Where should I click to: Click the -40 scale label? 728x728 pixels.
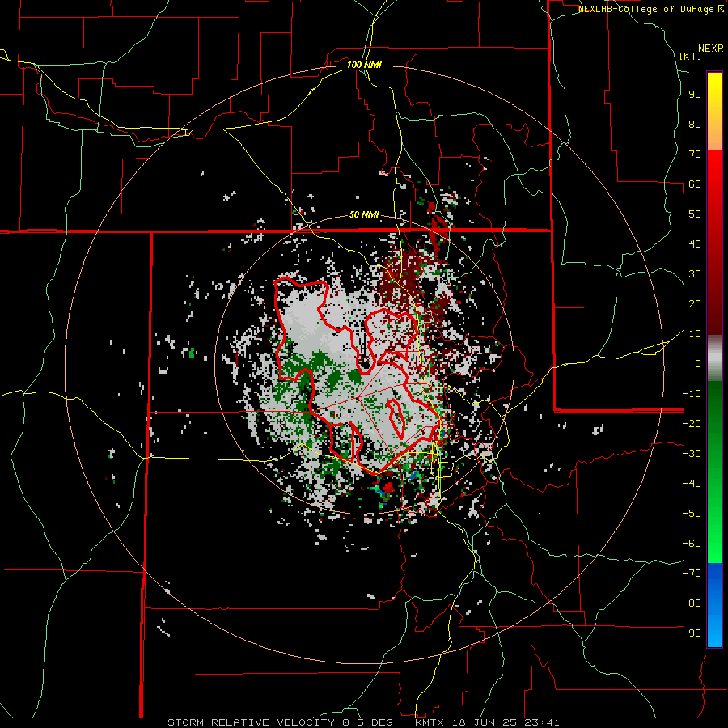click(692, 484)
